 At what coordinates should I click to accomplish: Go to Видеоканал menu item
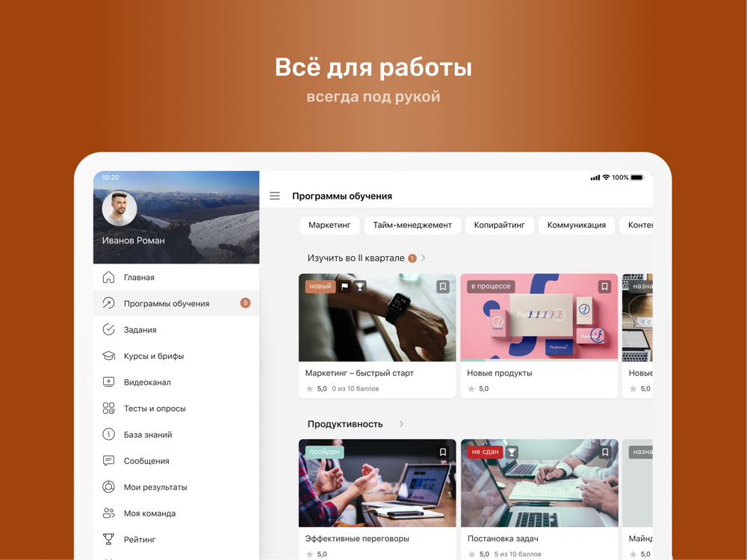(176, 382)
